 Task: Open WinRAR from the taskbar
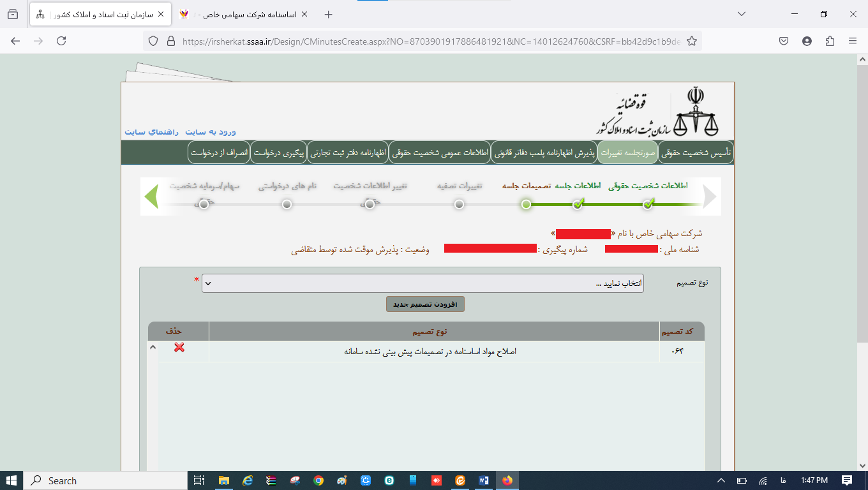[271, 480]
